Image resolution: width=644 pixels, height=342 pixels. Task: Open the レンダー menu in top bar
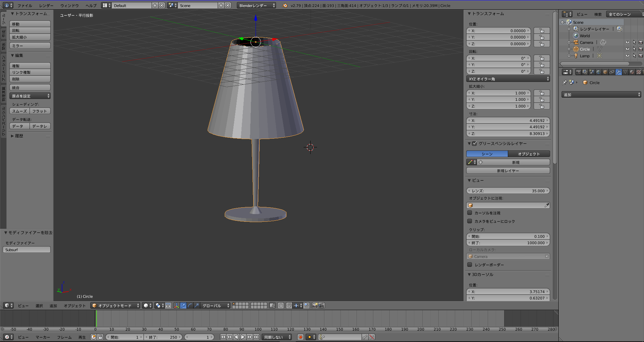coord(46,6)
